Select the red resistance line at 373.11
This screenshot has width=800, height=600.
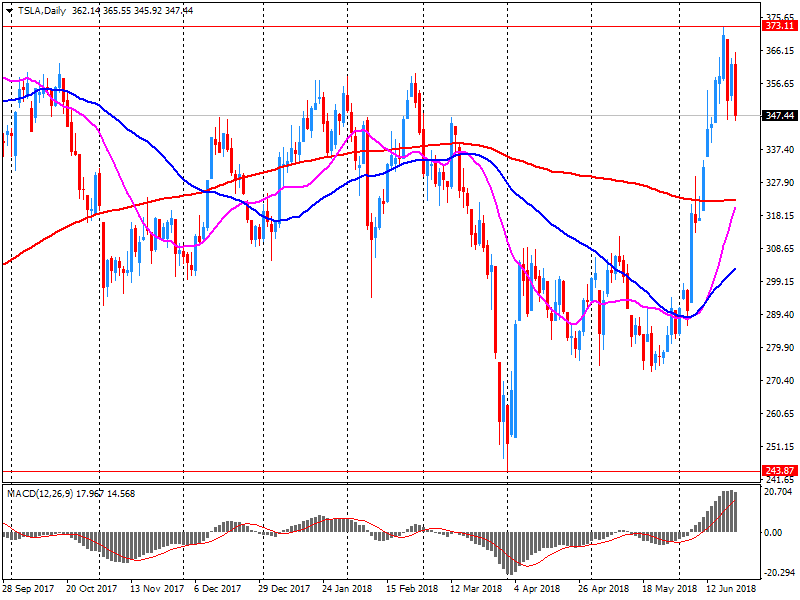(400, 27)
